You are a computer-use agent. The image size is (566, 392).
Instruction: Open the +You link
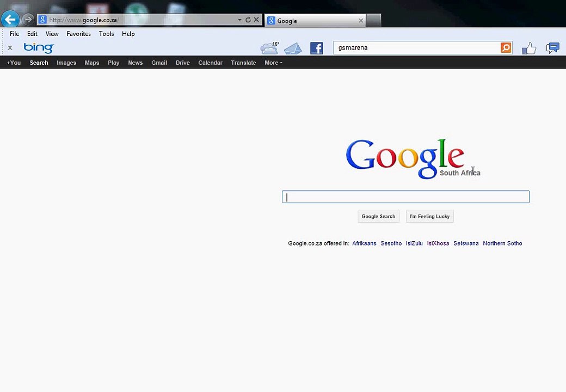pos(14,63)
